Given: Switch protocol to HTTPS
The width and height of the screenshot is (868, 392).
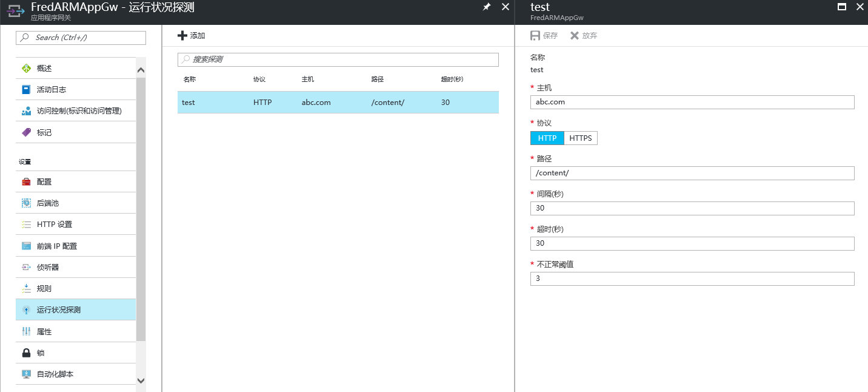Looking at the screenshot, I should tap(580, 138).
